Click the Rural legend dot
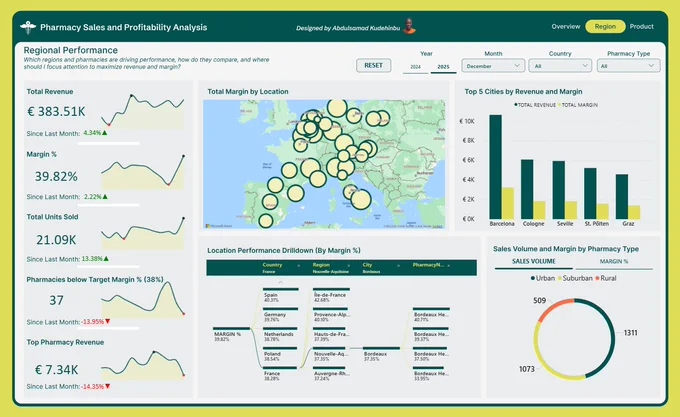Image resolution: width=680 pixels, height=417 pixels. click(597, 278)
